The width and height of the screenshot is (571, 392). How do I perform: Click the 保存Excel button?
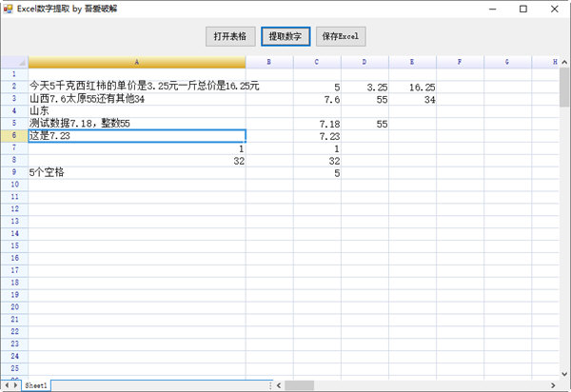tap(340, 37)
